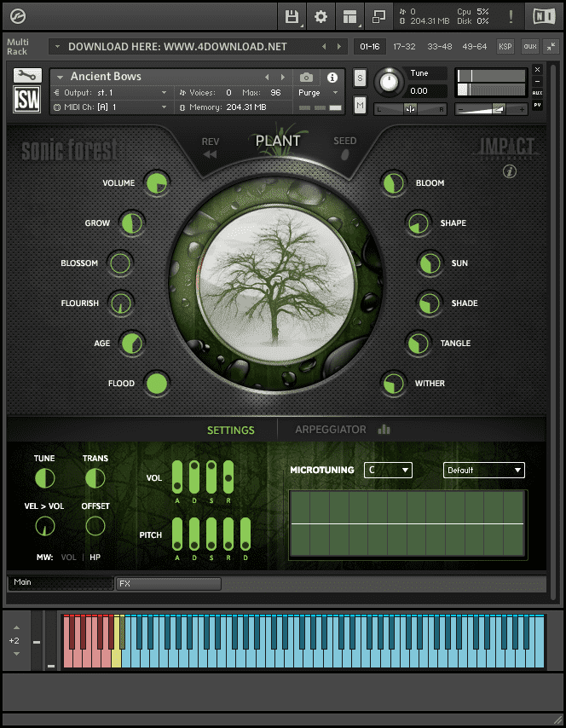
Task: Go to previous multi rack arrow
Action: point(324,46)
